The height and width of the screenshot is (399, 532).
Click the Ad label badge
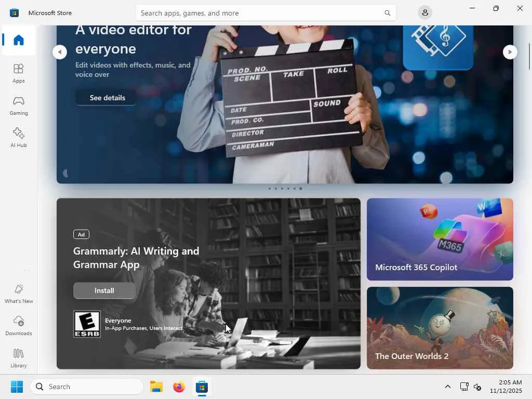click(x=81, y=234)
